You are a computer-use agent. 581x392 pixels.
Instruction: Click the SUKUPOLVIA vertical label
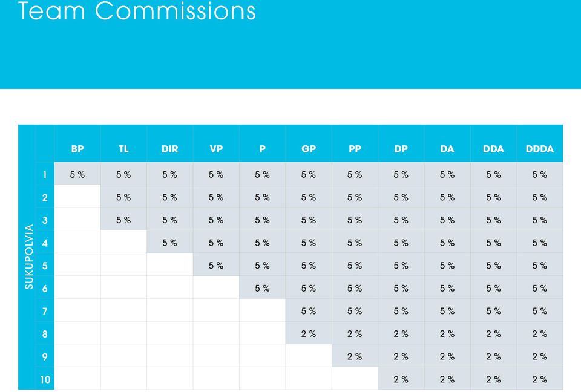(x=29, y=256)
